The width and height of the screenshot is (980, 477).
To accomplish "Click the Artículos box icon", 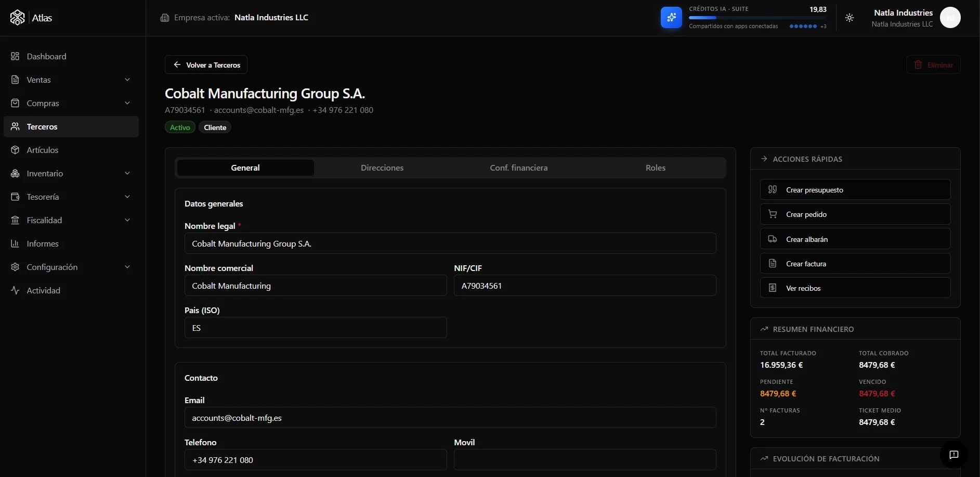I will 15,150.
